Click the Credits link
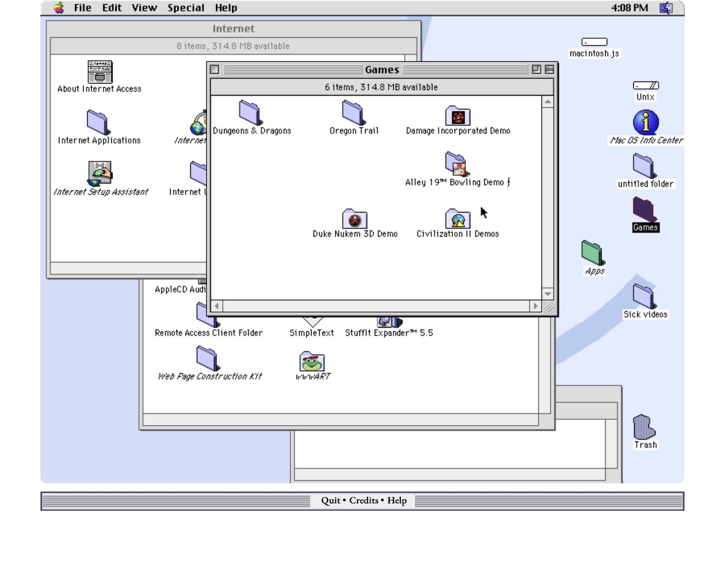The image size is (725, 588). (x=364, y=500)
